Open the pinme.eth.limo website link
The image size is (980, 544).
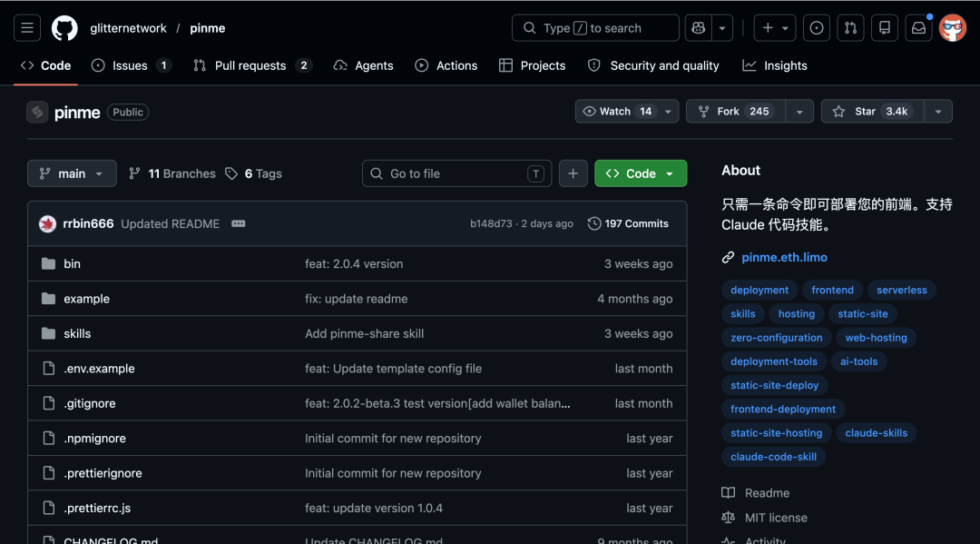(x=784, y=258)
